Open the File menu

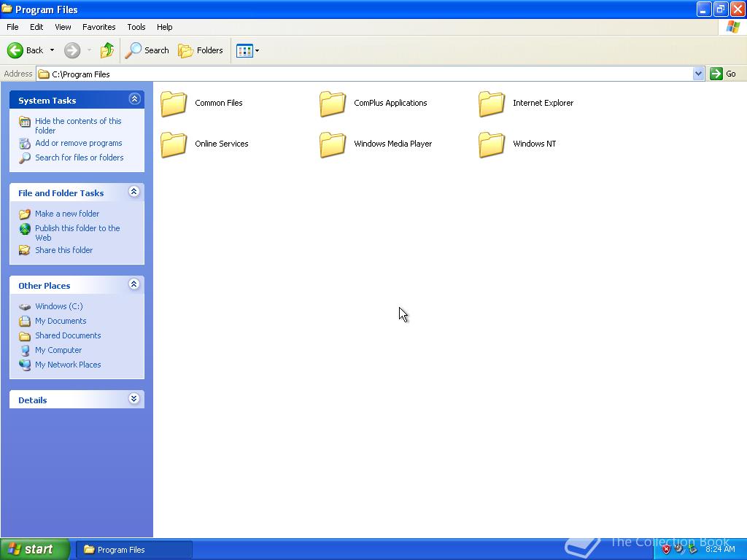pyautogui.click(x=12, y=27)
